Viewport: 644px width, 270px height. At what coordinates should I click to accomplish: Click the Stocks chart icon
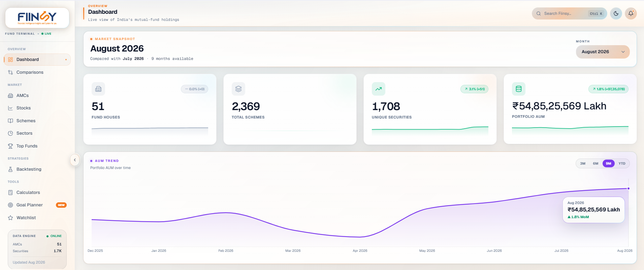click(x=10, y=108)
